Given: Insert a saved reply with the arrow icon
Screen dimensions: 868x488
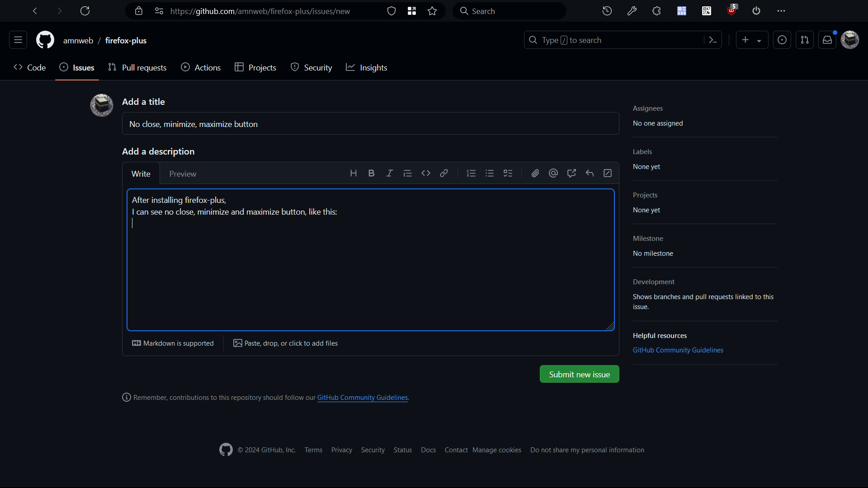Looking at the screenshot, I should click(590, 173).
